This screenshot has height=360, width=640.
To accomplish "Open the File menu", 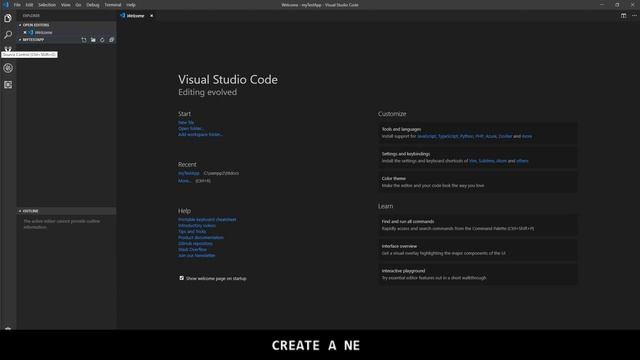I will coord(17,5).
